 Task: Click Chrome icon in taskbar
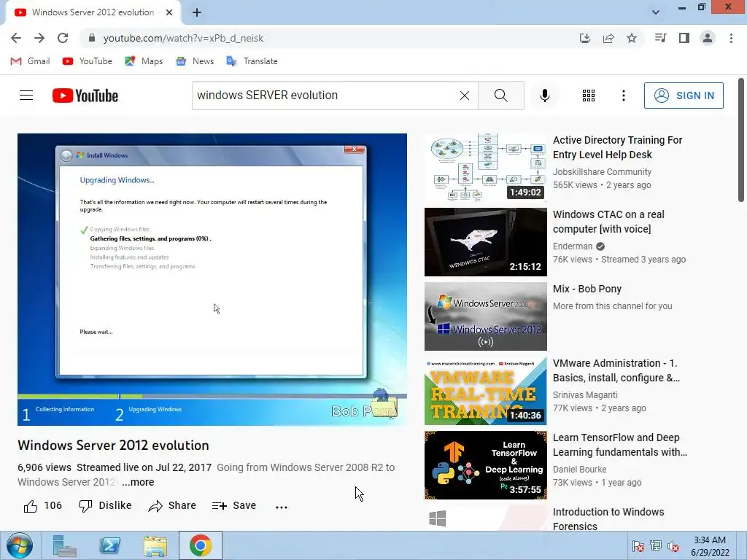click(201, 545)
